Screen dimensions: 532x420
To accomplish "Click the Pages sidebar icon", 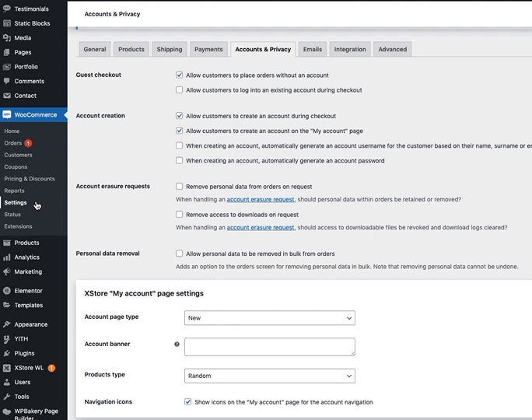I will point(7,52).
